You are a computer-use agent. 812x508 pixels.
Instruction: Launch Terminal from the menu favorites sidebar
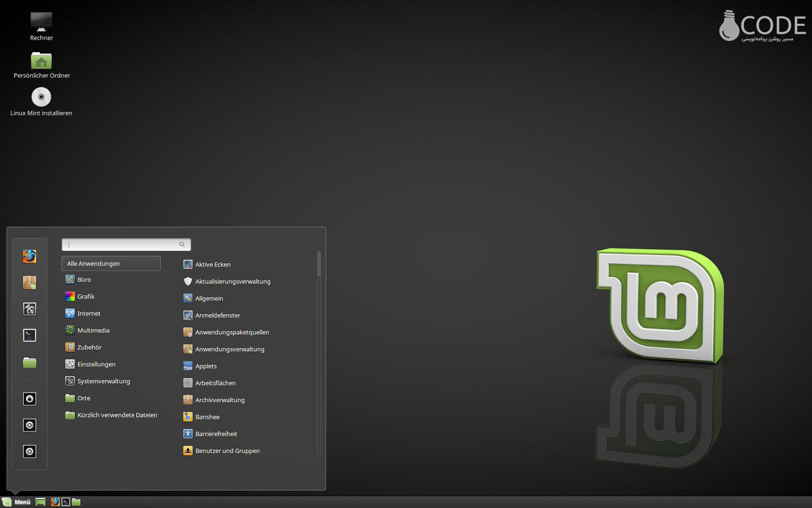coord(29,335)
